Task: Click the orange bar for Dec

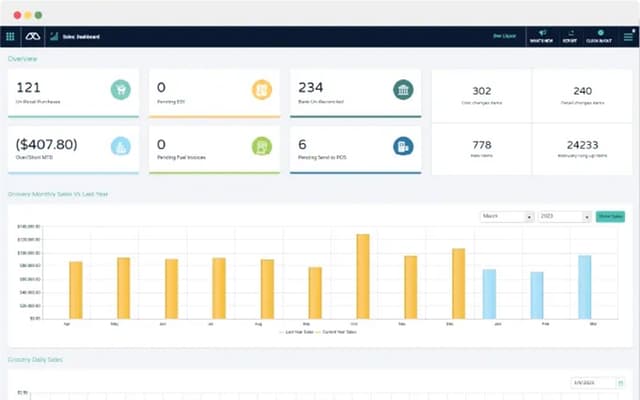Action: click(458, 284)
